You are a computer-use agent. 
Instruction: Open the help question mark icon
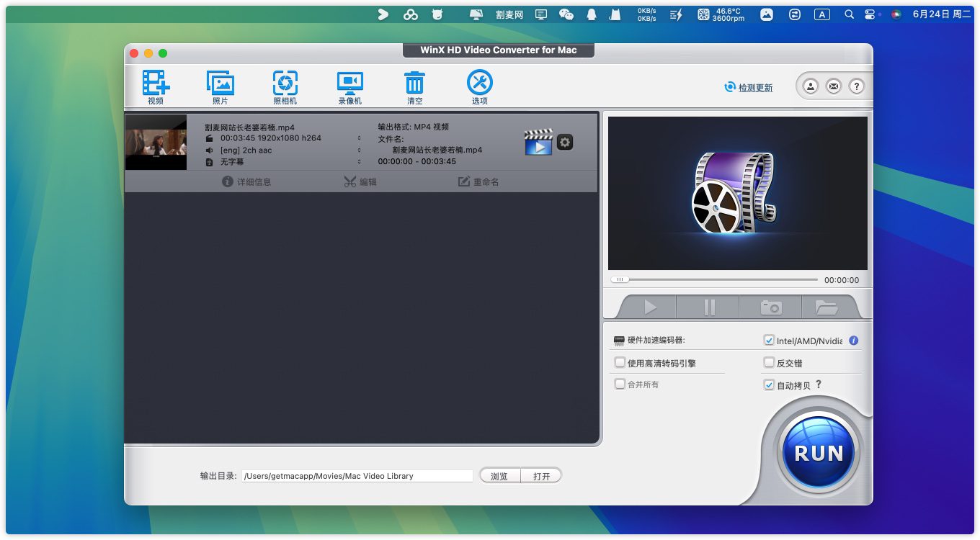pyautogui.click(x=856, y=86)
